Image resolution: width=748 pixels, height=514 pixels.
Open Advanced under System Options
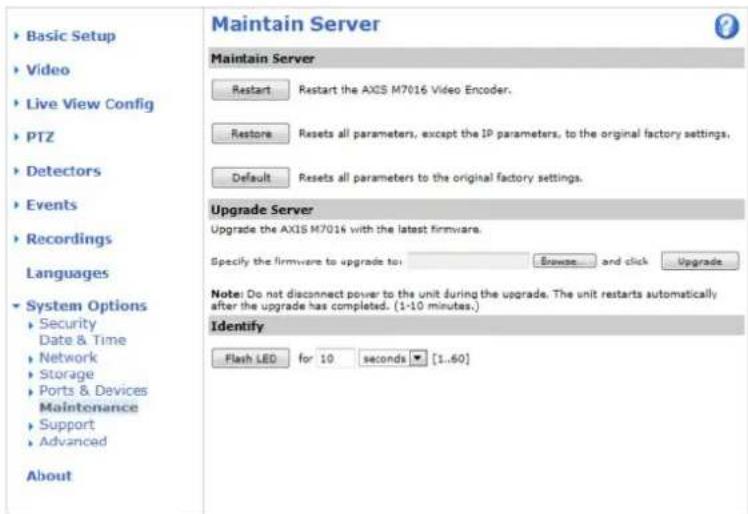click(73, 441)
